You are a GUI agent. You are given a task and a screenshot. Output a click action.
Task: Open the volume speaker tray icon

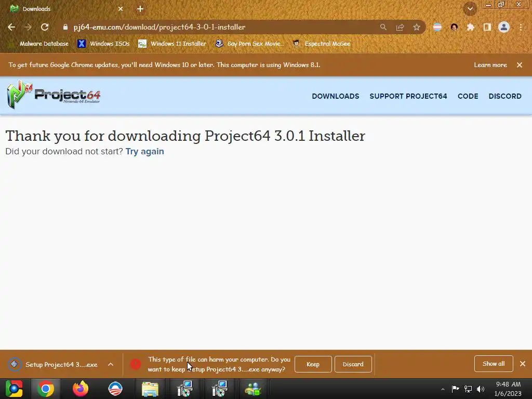481,389
